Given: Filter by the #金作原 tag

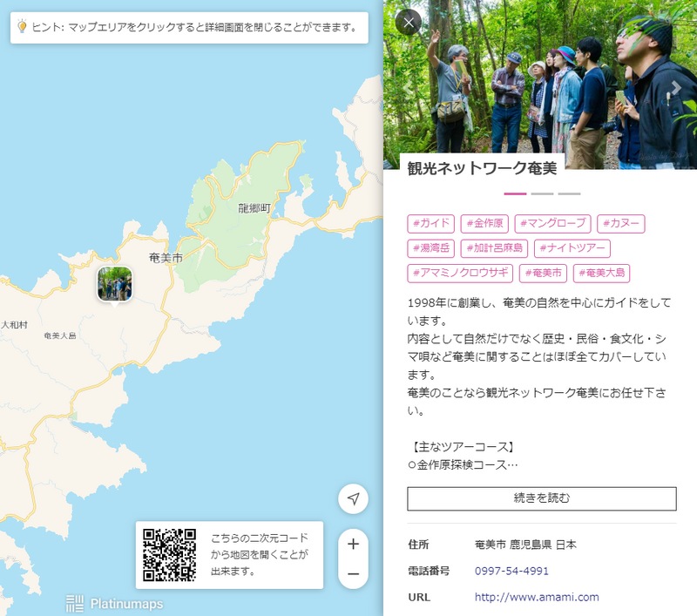Looking at the screenshot, I should pyautogui.click(x=484, y=223).
